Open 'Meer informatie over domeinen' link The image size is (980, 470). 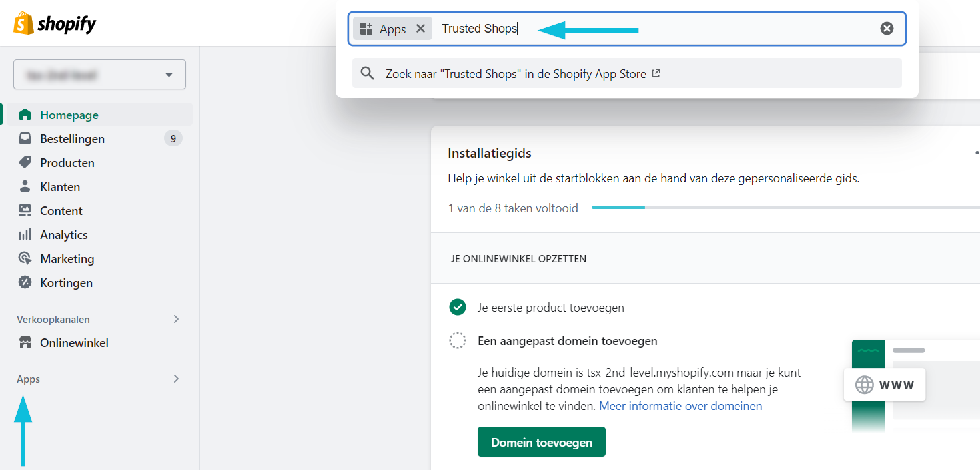tap(680, 405)
